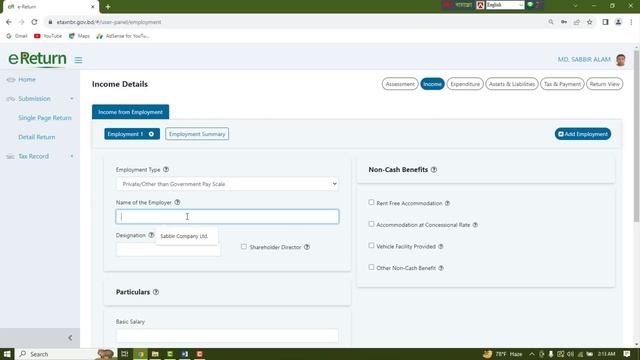The height and width of the screenshot is (360, 640).
Task: Open the browser side panel icon
Action: click(x=605, y=22)
